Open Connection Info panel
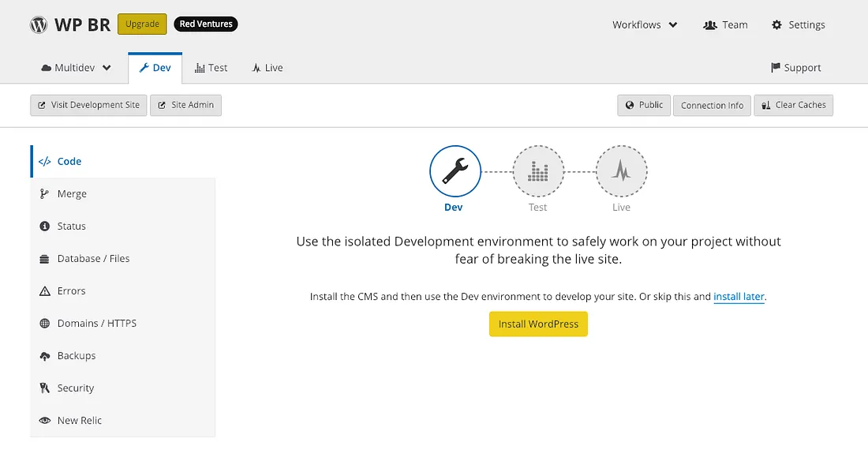The image size is (868, 453). (x=712, y=105)
